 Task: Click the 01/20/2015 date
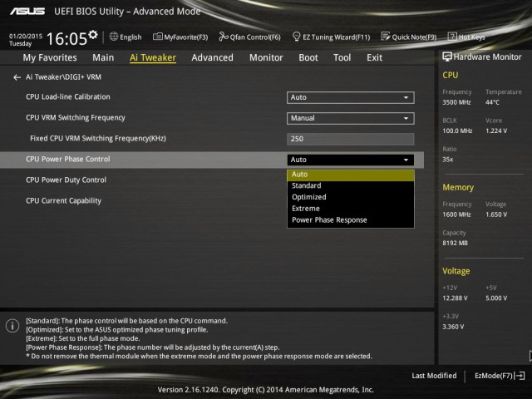click(26, 36)
